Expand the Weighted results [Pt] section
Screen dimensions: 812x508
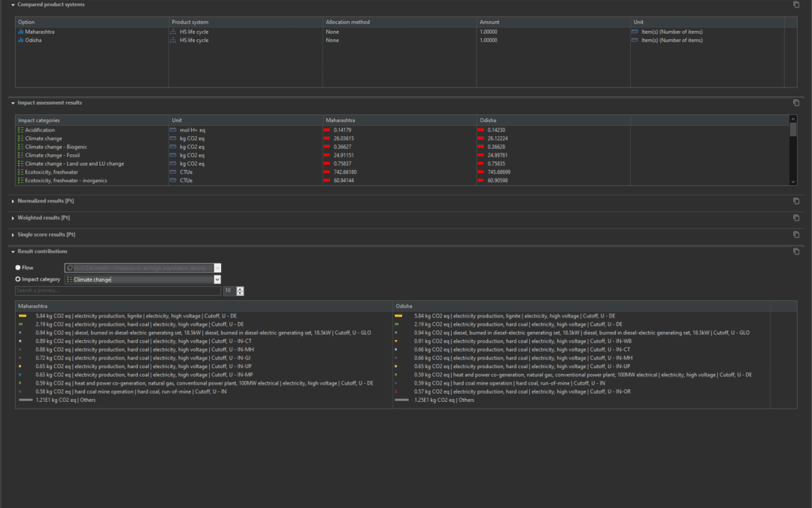tap(13, 217)
